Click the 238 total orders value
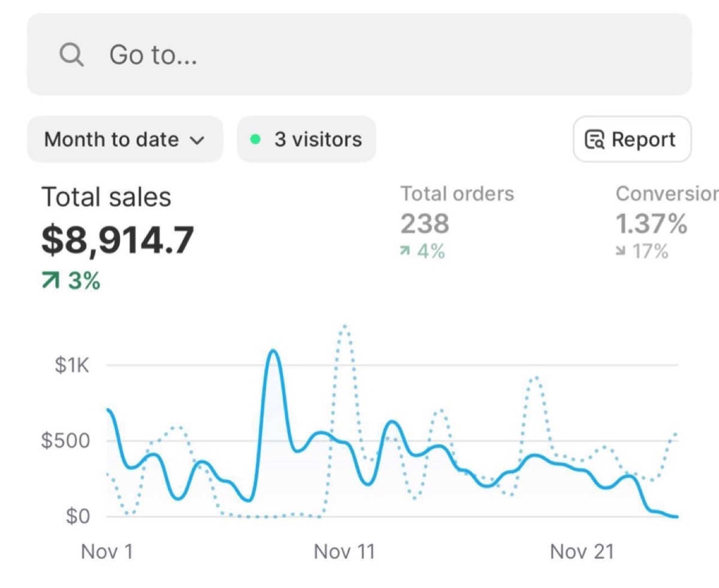 point(424,224)
